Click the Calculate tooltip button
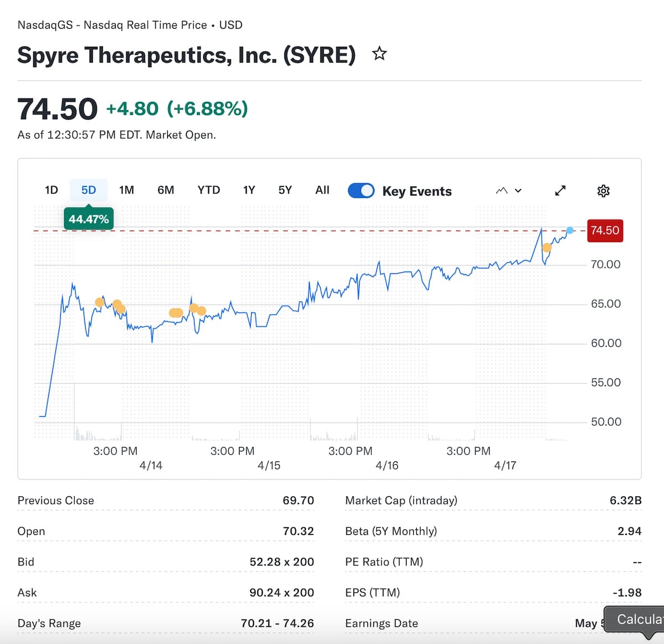 (634, 620)
